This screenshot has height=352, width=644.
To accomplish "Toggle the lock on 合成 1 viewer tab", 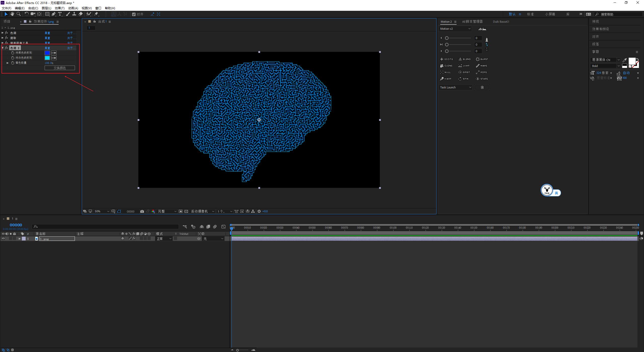I will coord(95,22).
